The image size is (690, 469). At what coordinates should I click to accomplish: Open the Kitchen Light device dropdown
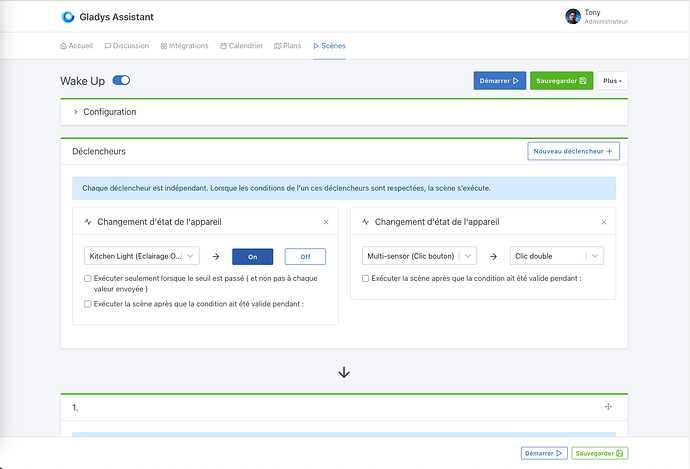click(143, 256)
